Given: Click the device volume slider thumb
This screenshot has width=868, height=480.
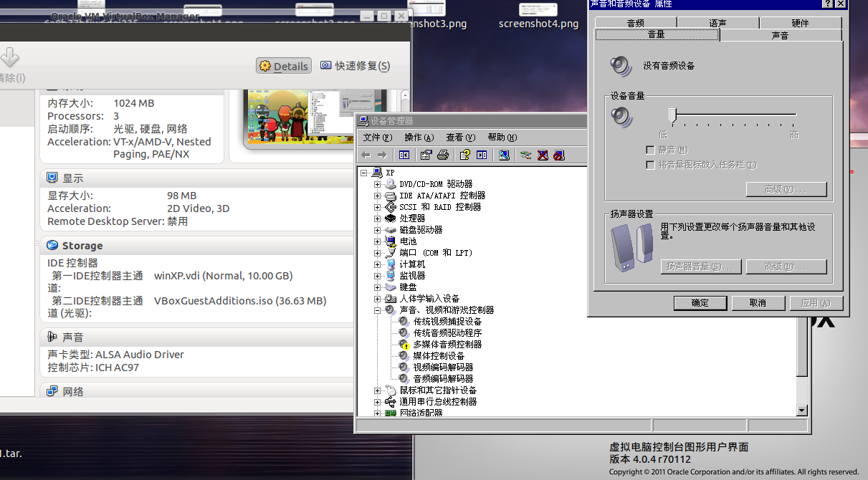Looking at the screenshot, I should click(x=673, y=115).
